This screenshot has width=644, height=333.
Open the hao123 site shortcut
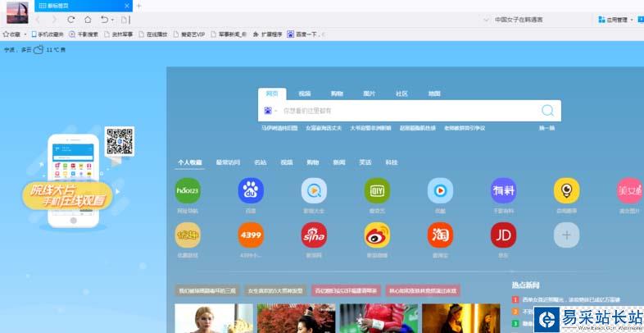188,190
